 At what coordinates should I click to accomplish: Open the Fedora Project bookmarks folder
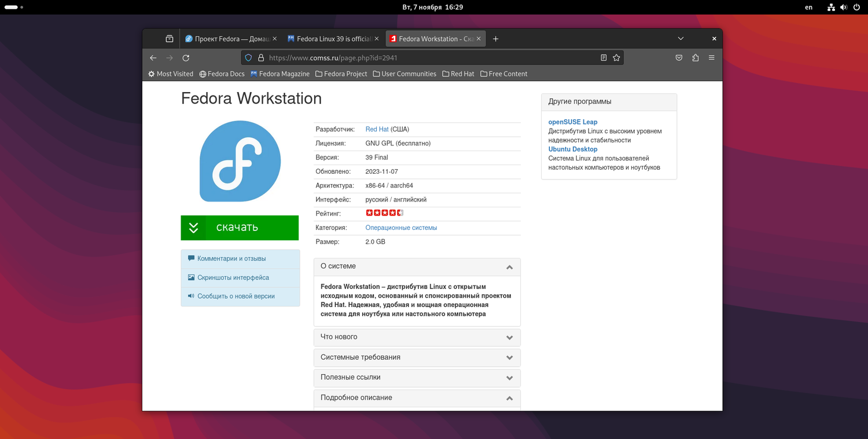[x=341, y=74]
